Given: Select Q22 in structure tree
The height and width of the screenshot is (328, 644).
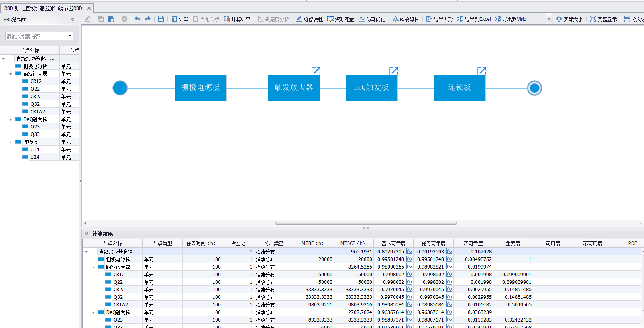Looking at the screenshot, I should [x=35, y=89].
